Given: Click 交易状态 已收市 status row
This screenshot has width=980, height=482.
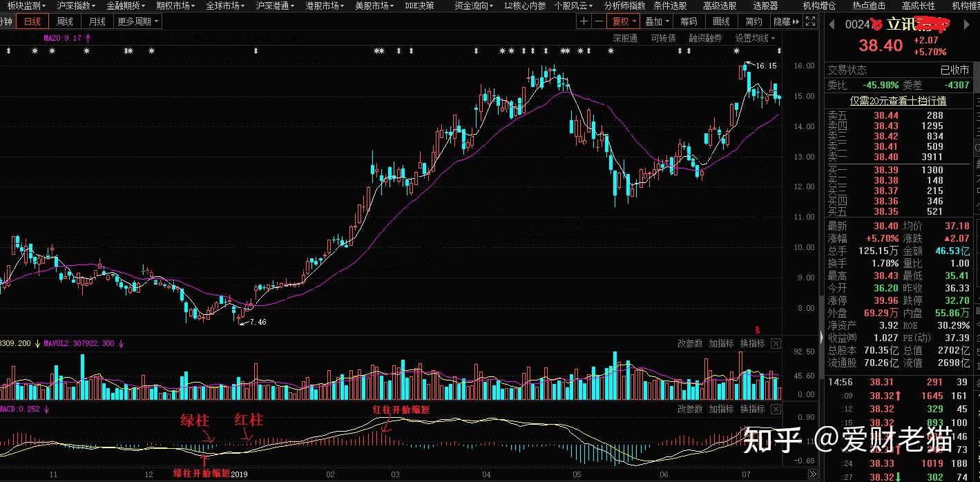Looking at the screenshot, I should [899, 70].
